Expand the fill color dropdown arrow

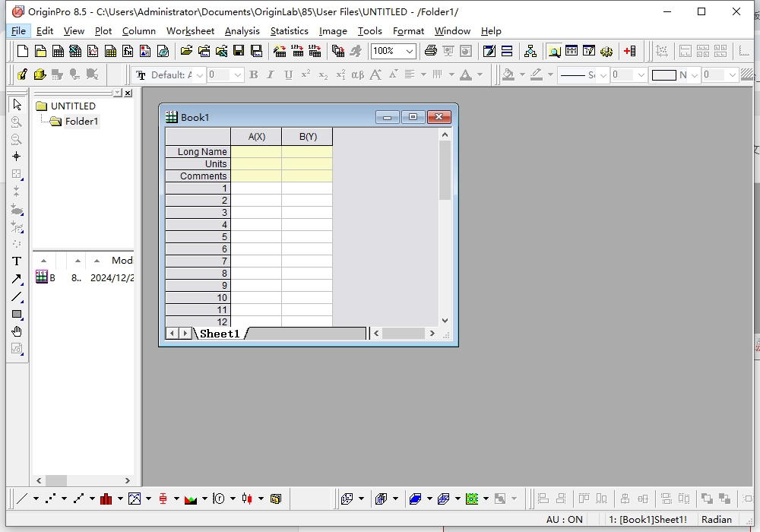click(x=522, y=74)
